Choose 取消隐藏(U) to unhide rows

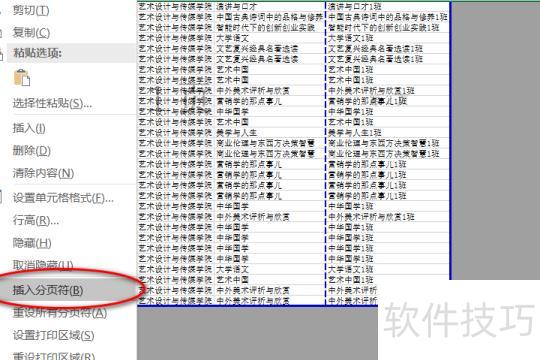[x=43, y=265]
